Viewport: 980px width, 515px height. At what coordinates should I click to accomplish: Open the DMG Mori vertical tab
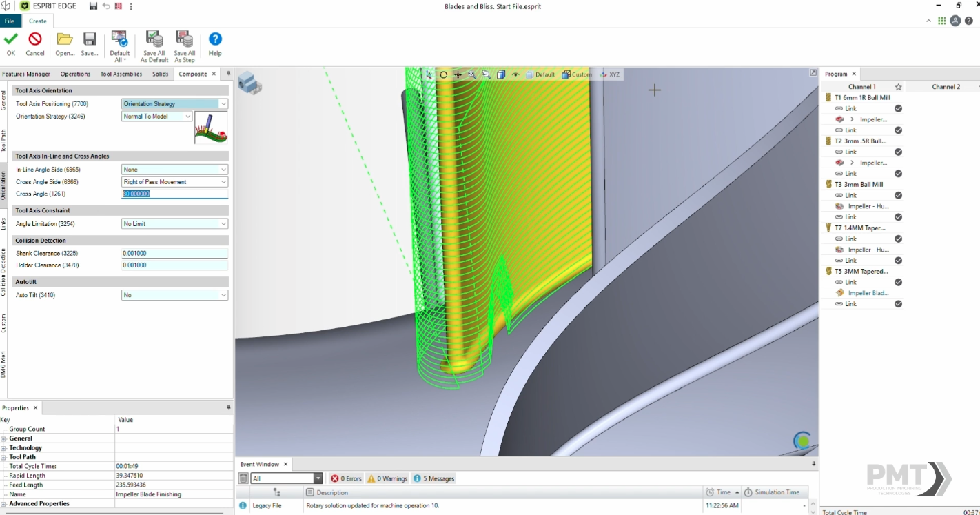[x=3, y=364]
